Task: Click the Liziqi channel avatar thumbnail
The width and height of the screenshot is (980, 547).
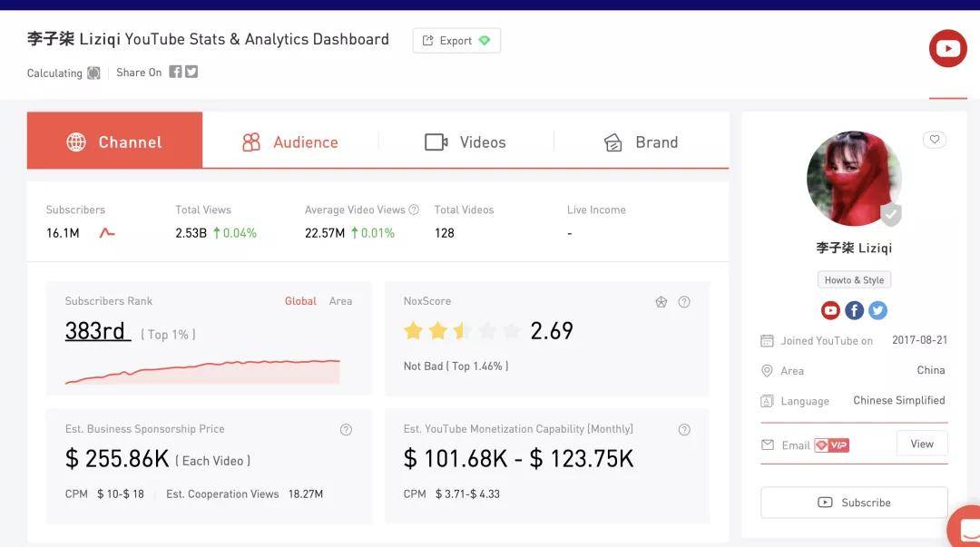Action: pyautogui.click(x=853, y=179)
